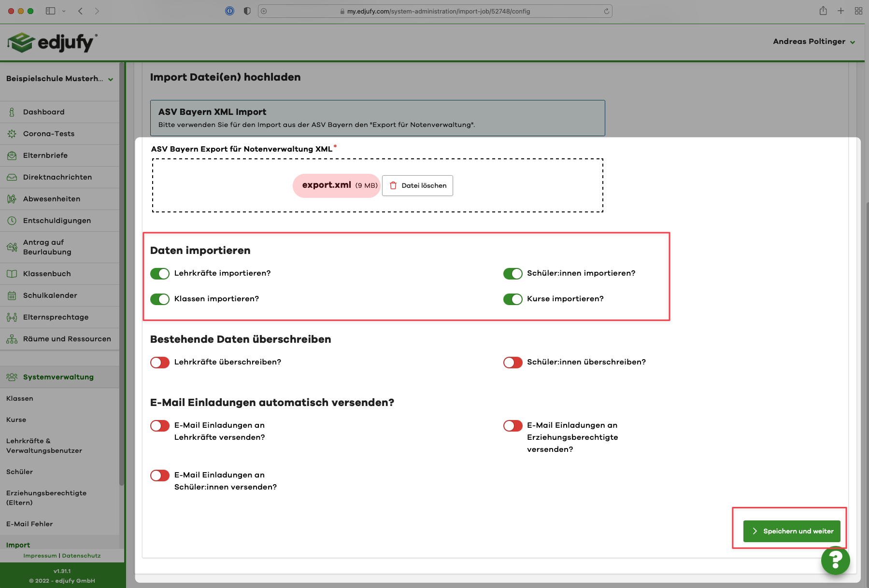Click the Schulkalender calendar icon
Image resolution: width=869 pixels, height=588 pixels.
click(x=12, y=295)
